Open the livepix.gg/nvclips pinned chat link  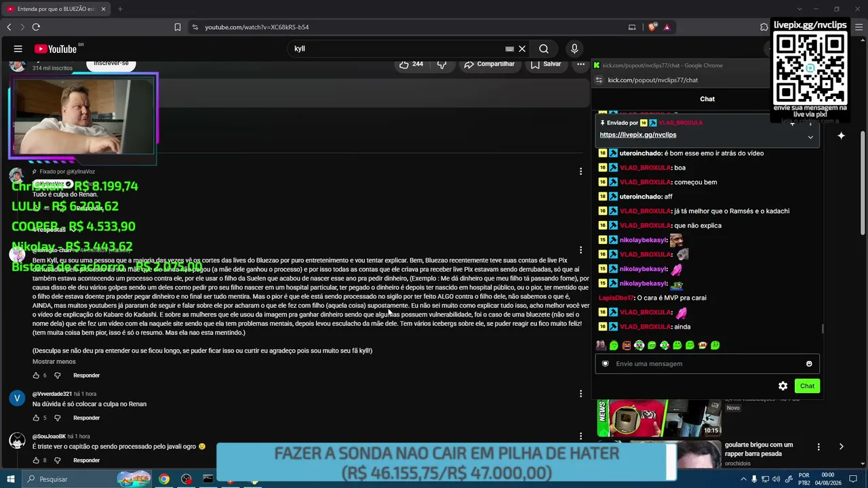tap(638, 135)
